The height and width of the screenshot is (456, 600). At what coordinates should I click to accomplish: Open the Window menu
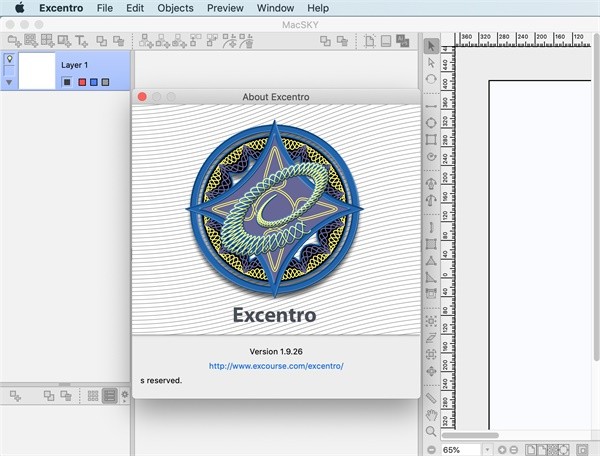coord(275,8)
